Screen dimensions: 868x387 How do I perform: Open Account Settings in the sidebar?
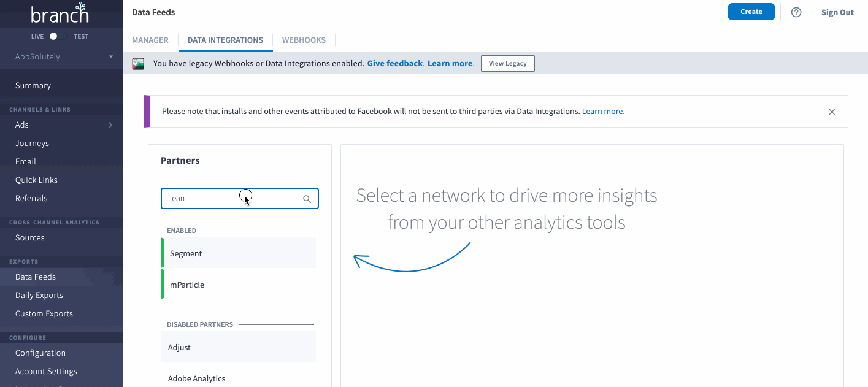46,372
